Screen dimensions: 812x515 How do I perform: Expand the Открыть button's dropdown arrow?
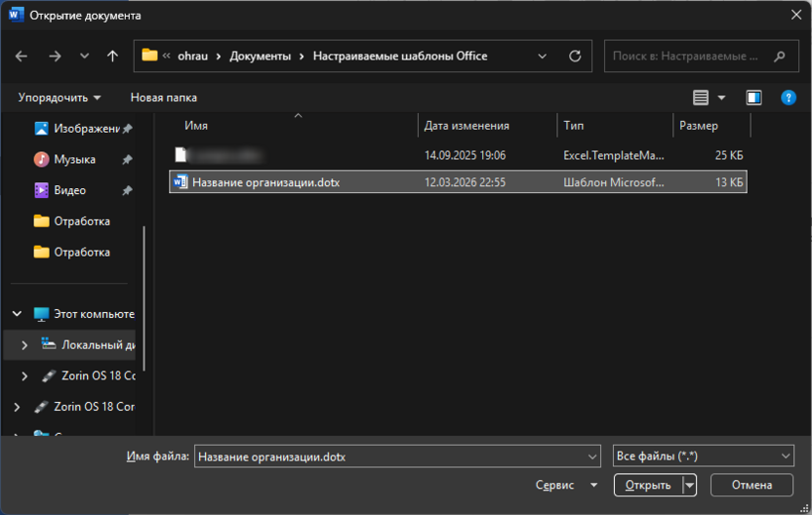click(689, 485)
